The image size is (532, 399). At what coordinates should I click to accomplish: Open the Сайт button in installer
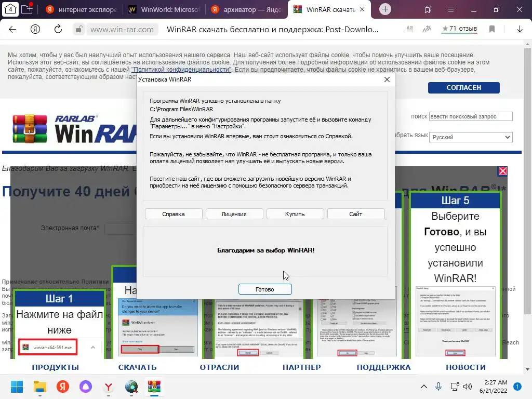pos(355,214)
